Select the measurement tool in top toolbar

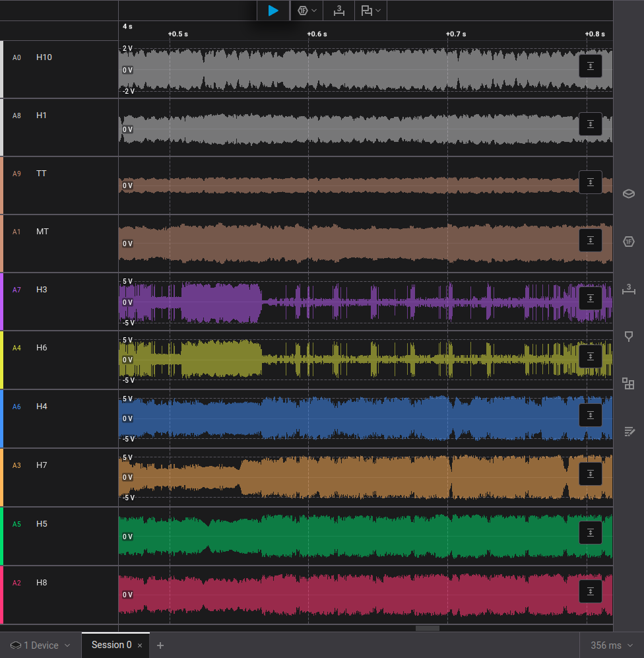tap(338, 11)
